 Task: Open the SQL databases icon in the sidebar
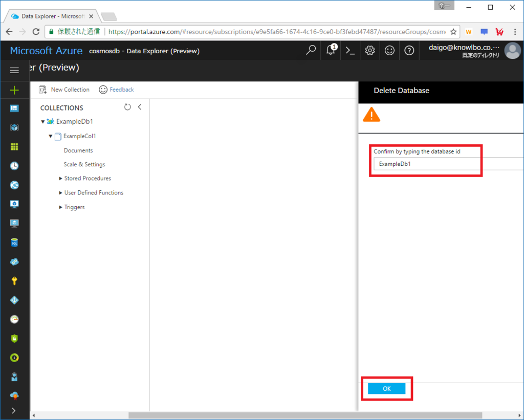14,242
